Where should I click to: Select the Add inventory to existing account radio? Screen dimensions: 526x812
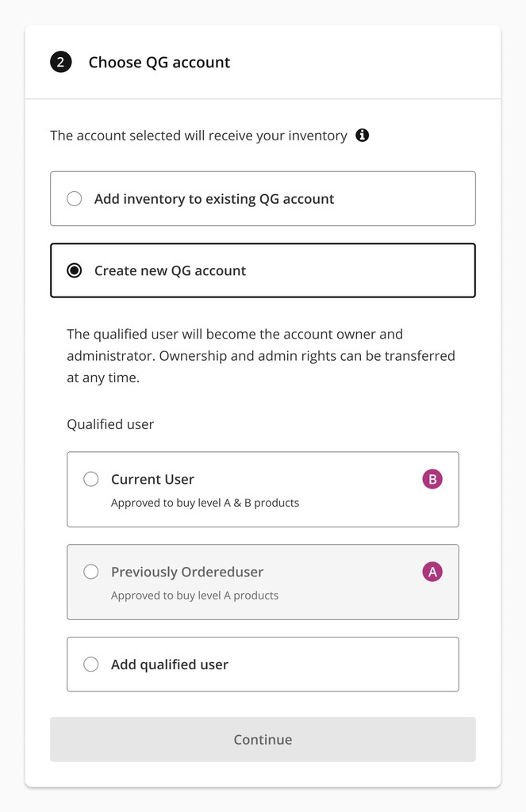(x=75, y=199)
